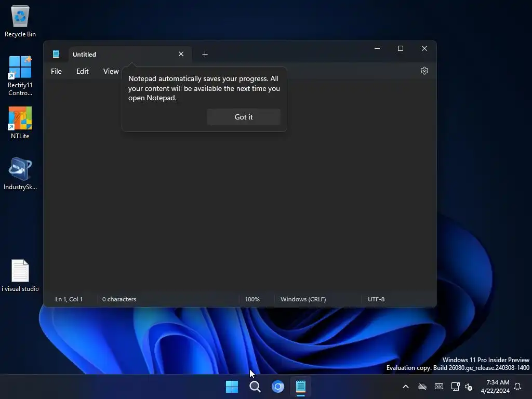Select the Recycle Bin desktop icon
Screen dimensions: 532x399
coord(20,21)
